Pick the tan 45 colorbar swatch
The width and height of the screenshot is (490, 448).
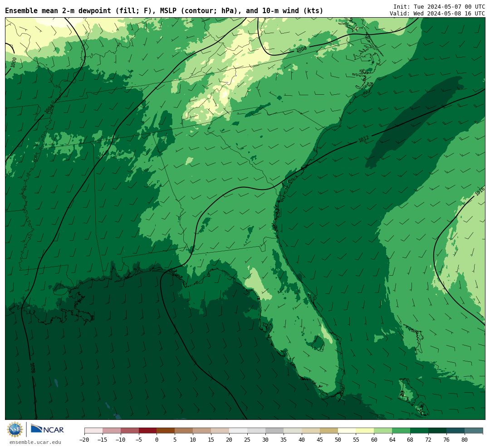(x=329, y=431)
